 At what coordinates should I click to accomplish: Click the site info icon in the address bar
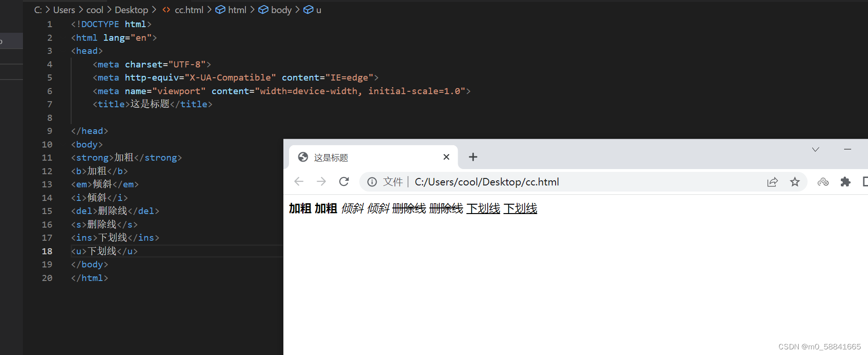[x=372, y=182]
